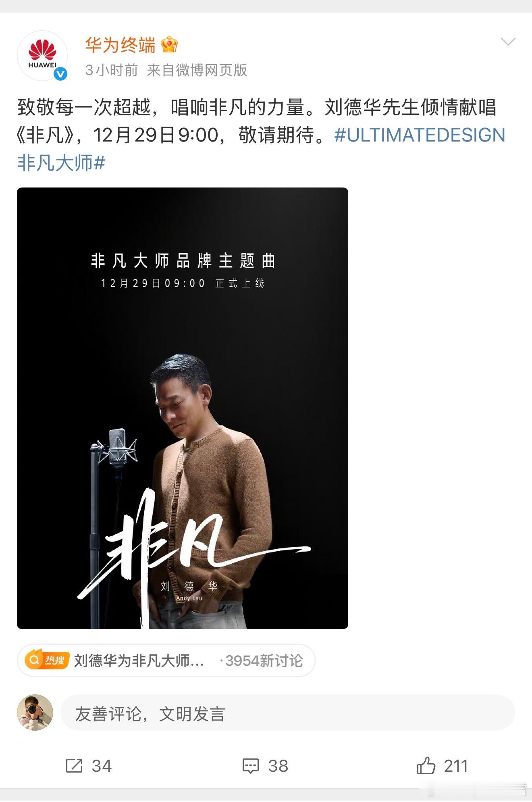Expand the post options chevron
Screen dimensions: 532x802
[x=508, y=42]
